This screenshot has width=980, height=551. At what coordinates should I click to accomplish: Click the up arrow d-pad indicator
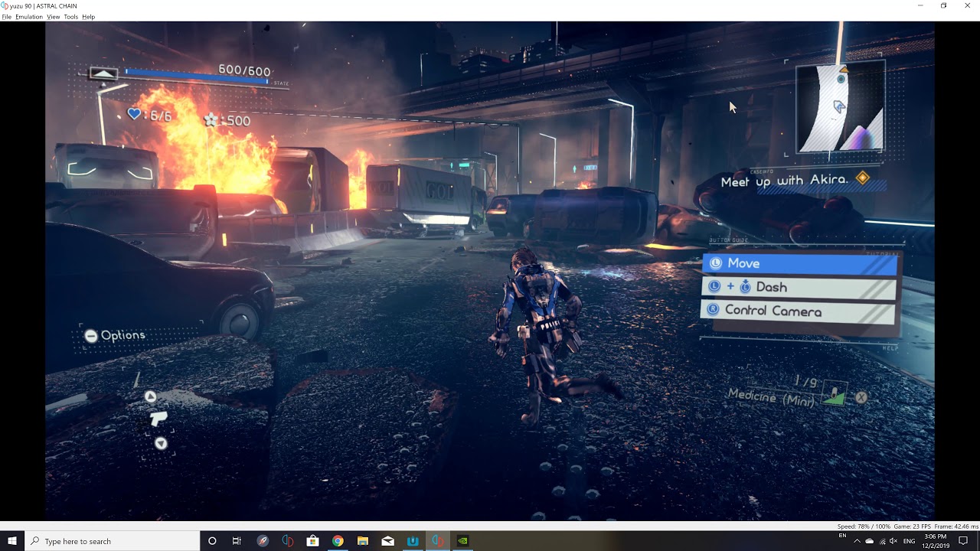pos(151,396)
